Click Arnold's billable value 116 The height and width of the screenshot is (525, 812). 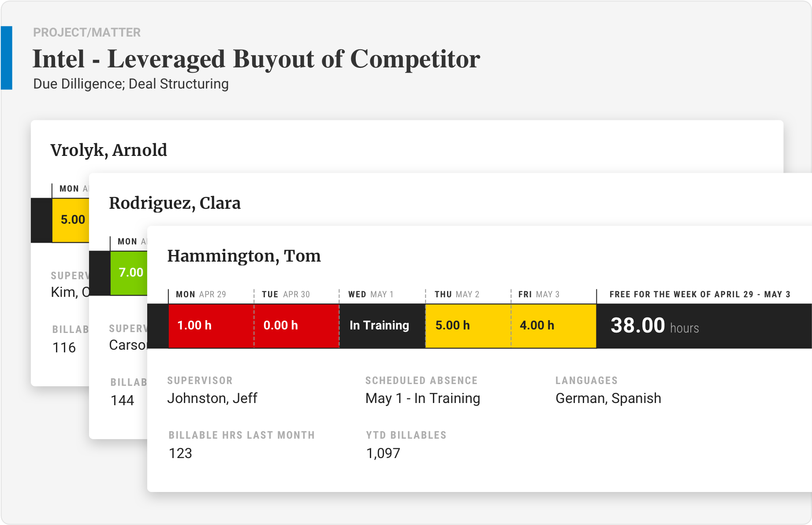click(x=64, y=348)
